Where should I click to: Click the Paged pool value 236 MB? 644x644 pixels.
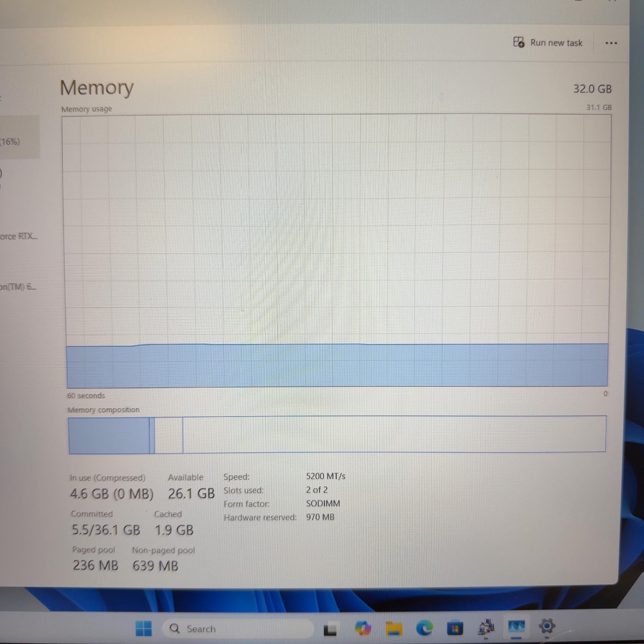[95, 565]
